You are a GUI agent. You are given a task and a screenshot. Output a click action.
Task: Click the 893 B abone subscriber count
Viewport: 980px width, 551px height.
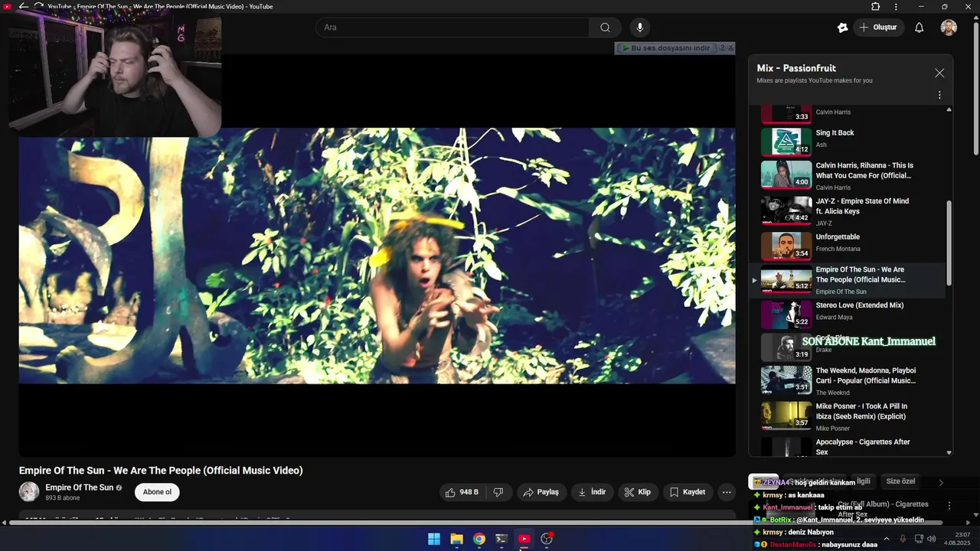pyautogui.click(x=62, y=498)
